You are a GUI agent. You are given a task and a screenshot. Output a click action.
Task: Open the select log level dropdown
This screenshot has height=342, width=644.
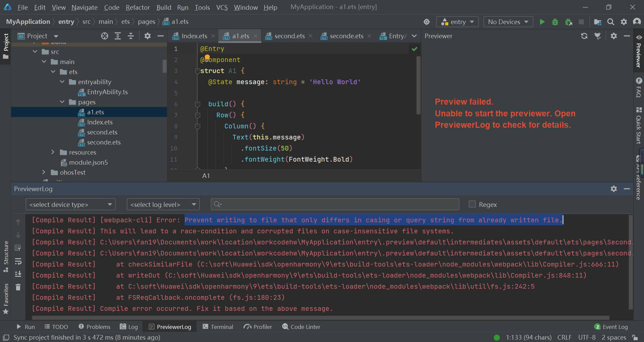tap(163, 204)
